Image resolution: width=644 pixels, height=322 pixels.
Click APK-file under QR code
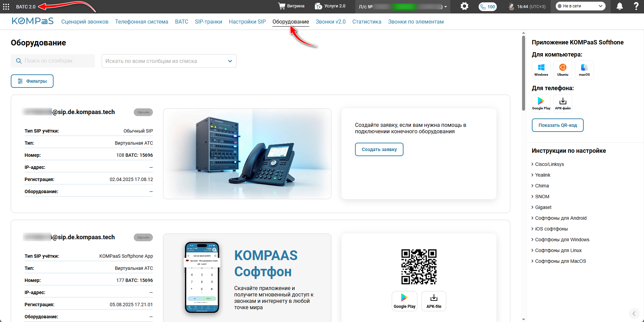coord(434,301)
